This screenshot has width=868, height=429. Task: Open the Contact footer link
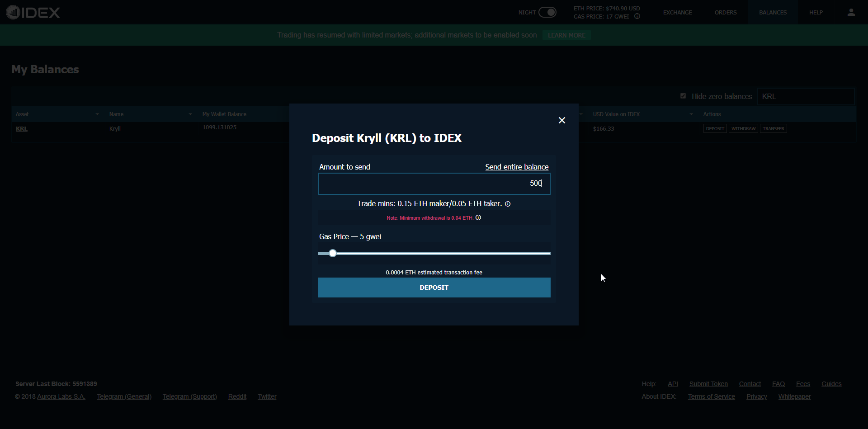[x=750, y=384]
